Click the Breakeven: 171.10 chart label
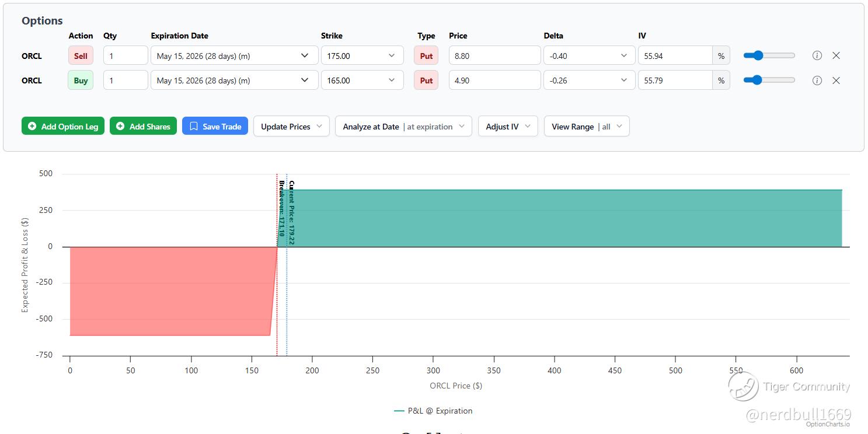 pyautogui.click(x=281, y=208)
